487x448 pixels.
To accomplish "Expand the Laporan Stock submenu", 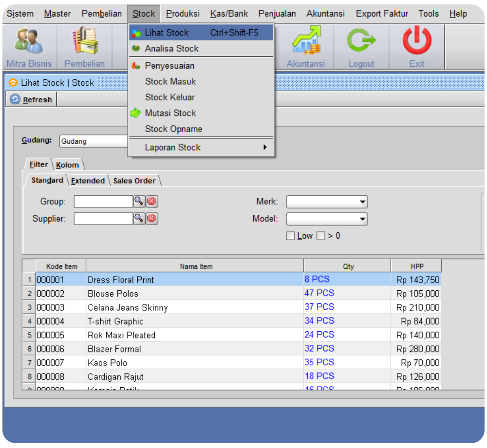I will pos(201,148).
